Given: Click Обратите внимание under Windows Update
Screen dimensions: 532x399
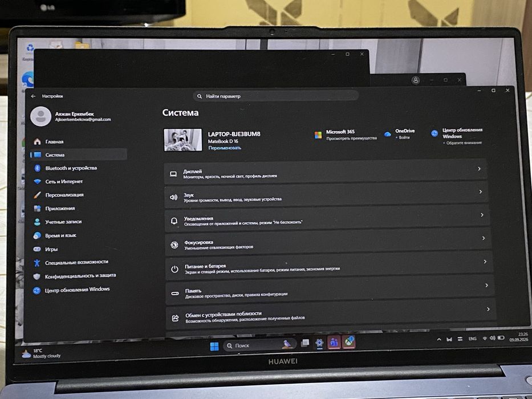Looking at the screenshot, I should pyautogui.click(x=464, y=143).
